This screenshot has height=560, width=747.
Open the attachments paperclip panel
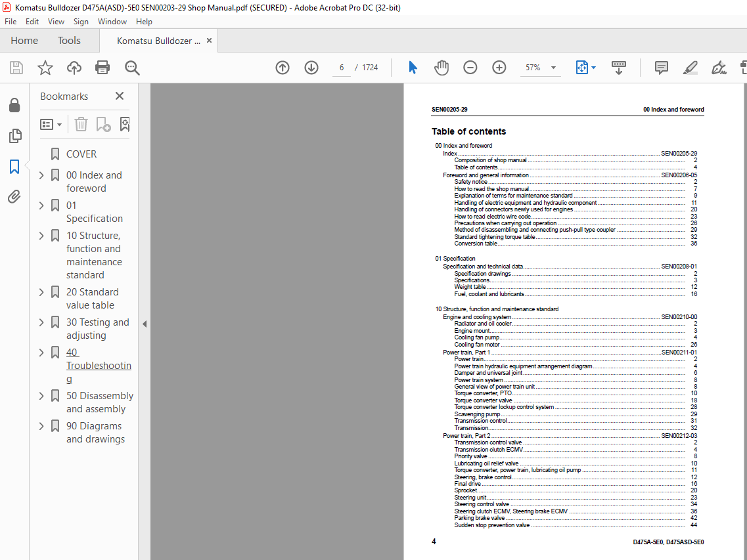pos(14,197)
